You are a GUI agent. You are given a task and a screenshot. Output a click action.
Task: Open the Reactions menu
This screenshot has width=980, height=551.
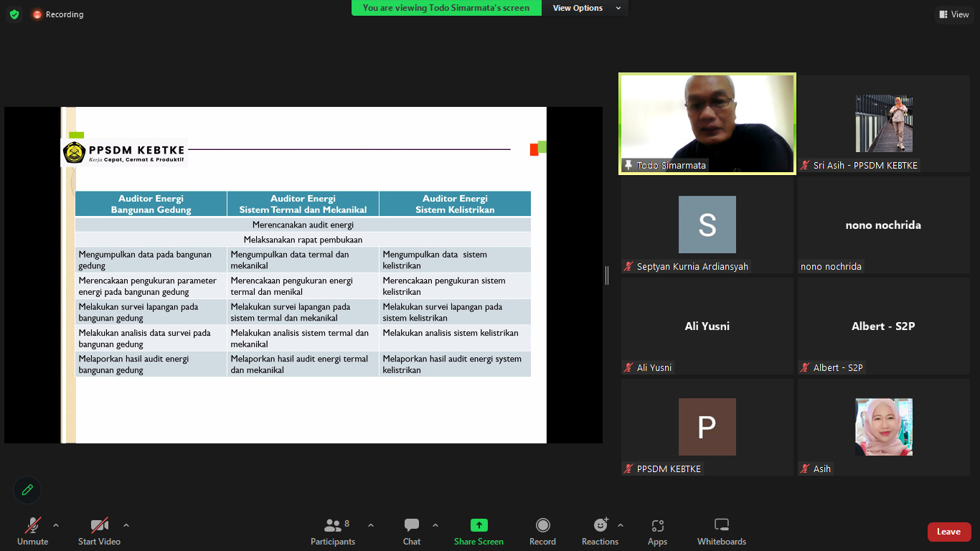[600, 532]
